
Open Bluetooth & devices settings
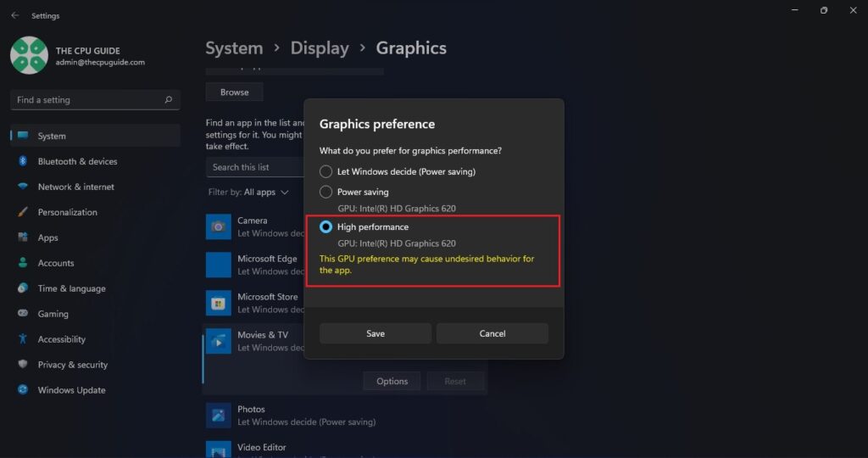[95, 161]
